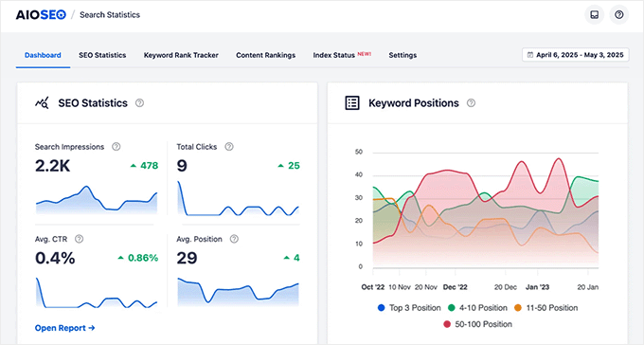Click the Oct '22 axis label
Image resolution: width=644 pixels, height=345 pixels.
pyautogui.click(x=373, y=287)
